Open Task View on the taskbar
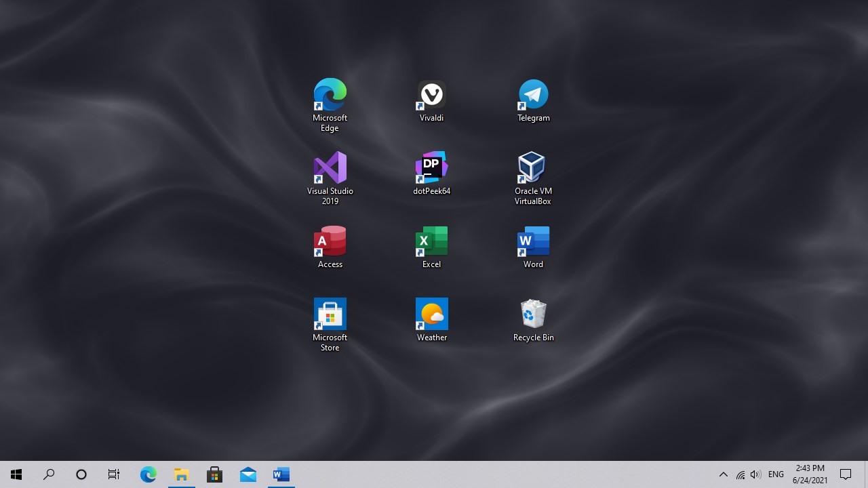The height and width of the screenshot is (488, 868). pyautogui.click(x=114, y=474)
